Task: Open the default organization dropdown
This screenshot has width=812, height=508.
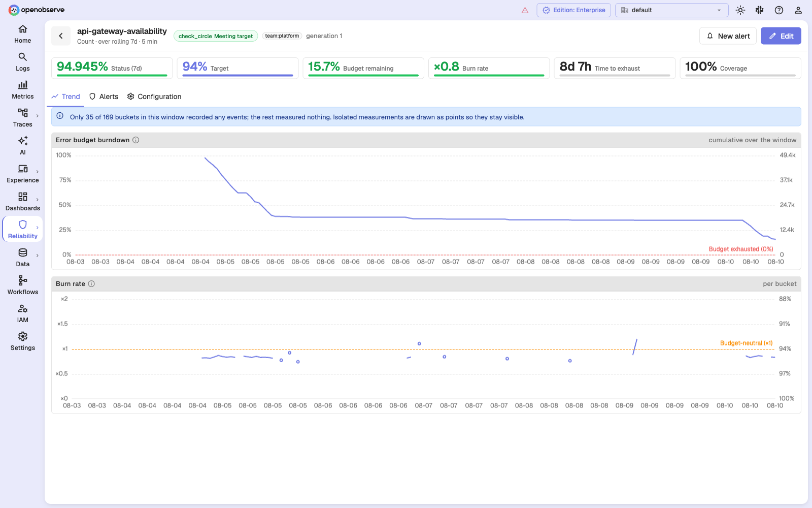Action: (x=671, y=10)
